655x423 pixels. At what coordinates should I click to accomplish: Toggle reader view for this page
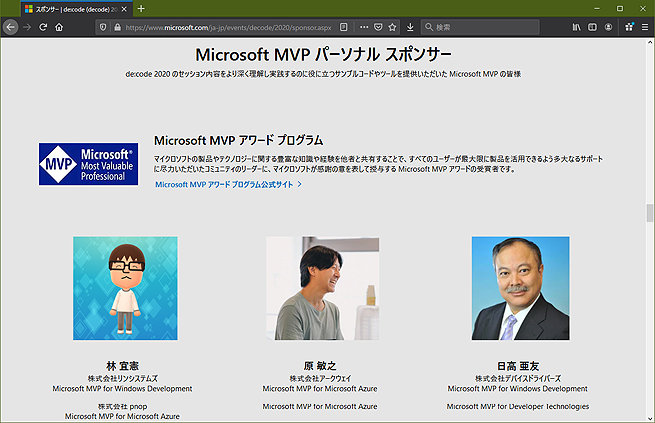coord(344,27)
